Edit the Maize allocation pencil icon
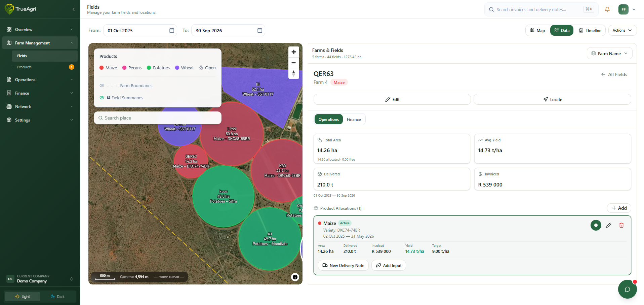This screenshot has height=305, width=644. [609, 225]
